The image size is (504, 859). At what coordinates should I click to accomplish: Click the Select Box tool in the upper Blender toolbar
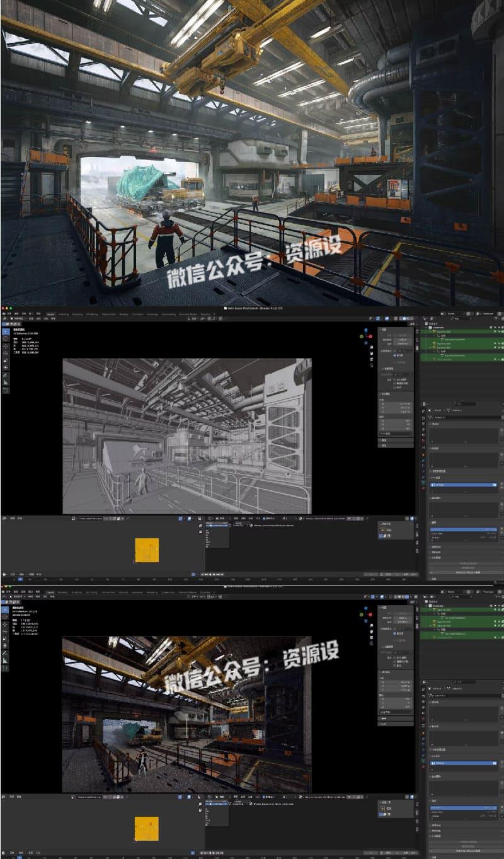pos(6,331)
